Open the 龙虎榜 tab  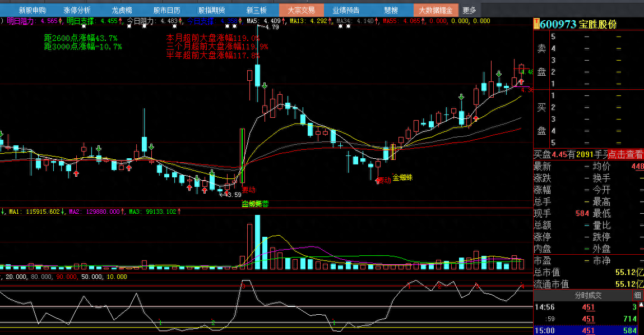pyautogui.click(x=122, y=10)
